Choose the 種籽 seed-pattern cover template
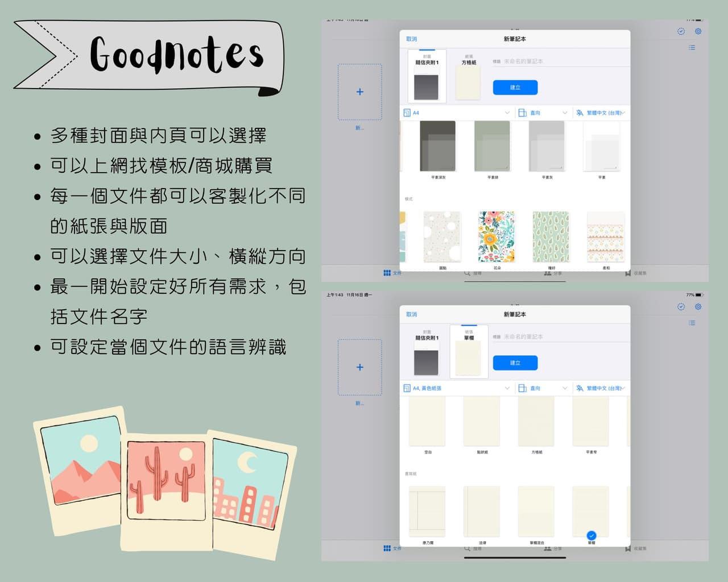728x582 pixels. [x=551, y=237]
